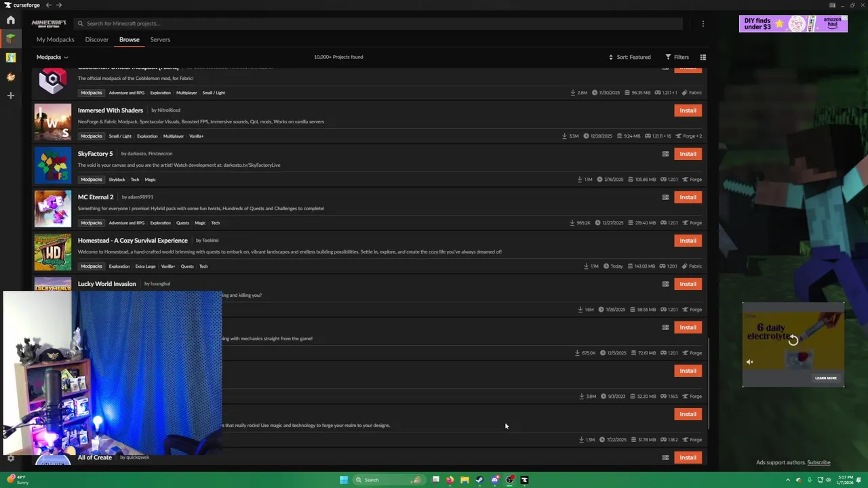
Task: Open the Windows Start menu
Action: coord(344,480)
